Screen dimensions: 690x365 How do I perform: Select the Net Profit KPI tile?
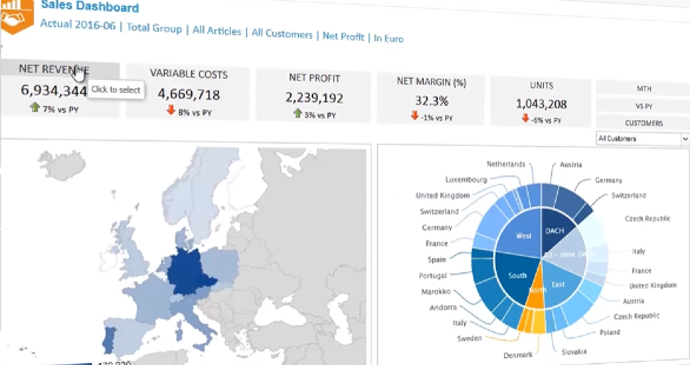tap(313, 96)
